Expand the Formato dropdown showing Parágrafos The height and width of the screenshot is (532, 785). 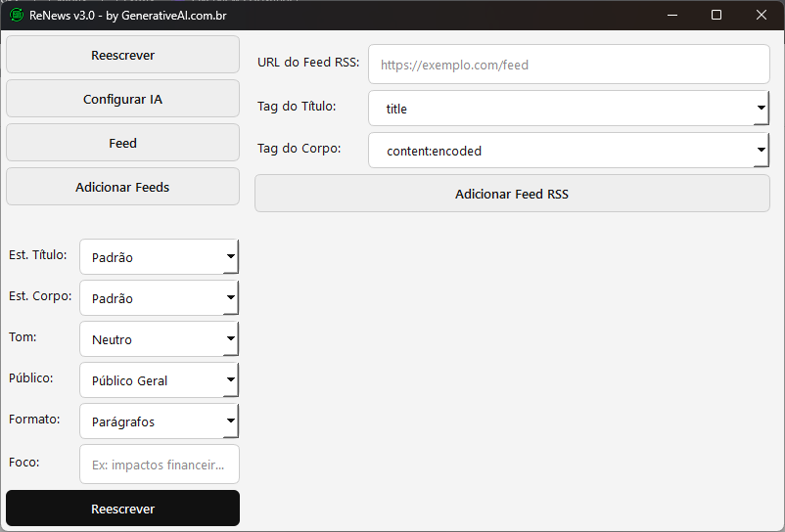(x=159, y=421)
